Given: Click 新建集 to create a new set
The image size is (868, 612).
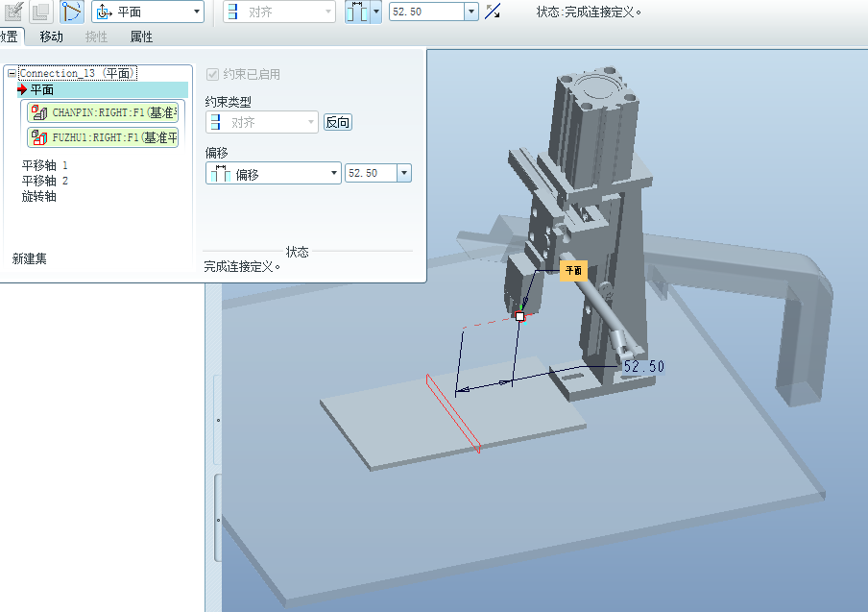Looking at the screenshot, I should (29, 258).
